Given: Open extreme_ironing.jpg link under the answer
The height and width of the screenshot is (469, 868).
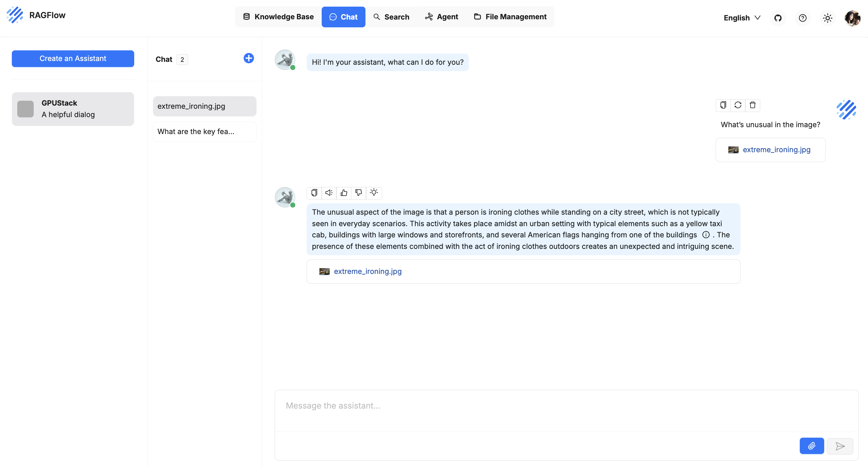Looking at the screenshot, I should point(367,271).
